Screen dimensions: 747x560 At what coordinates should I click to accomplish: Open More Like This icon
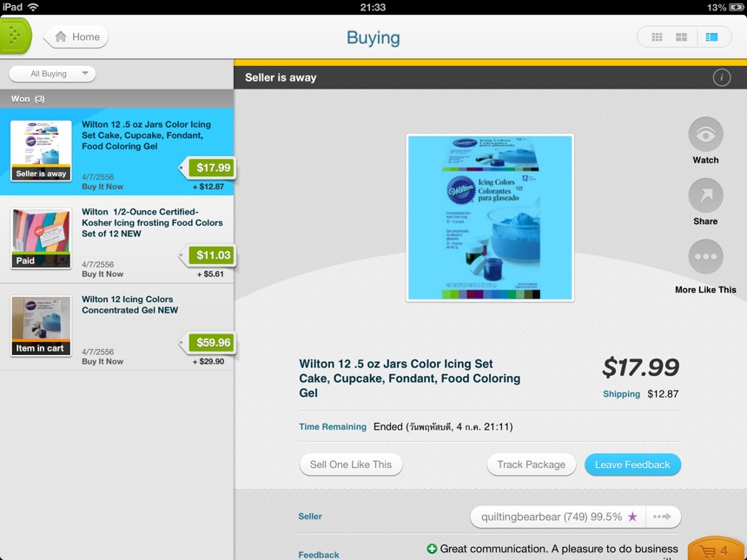pyautogui.click(x=705, y=257)
